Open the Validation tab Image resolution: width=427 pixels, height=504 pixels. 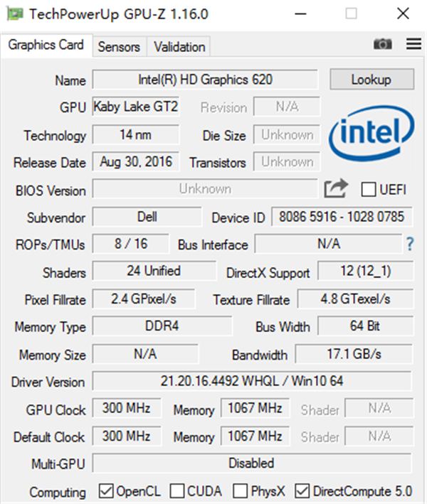(x=179, y=47)
